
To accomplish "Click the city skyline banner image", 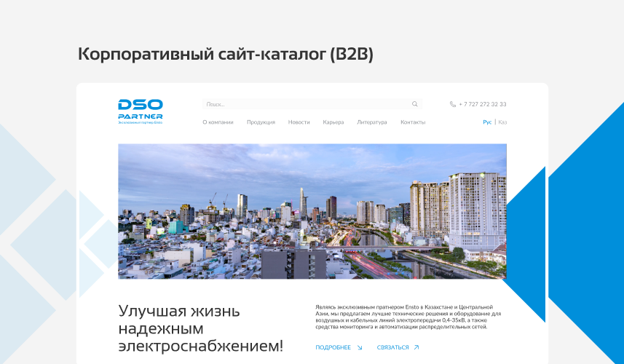I will point(312,211).
